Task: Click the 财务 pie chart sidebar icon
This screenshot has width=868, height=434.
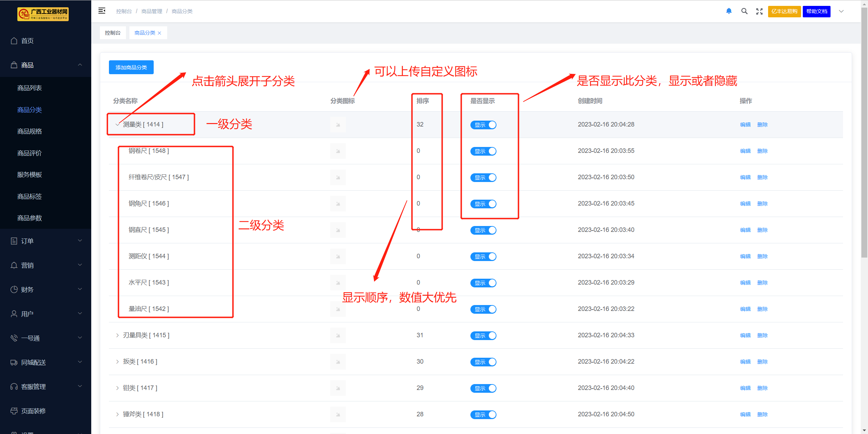Action: [14, 289]
